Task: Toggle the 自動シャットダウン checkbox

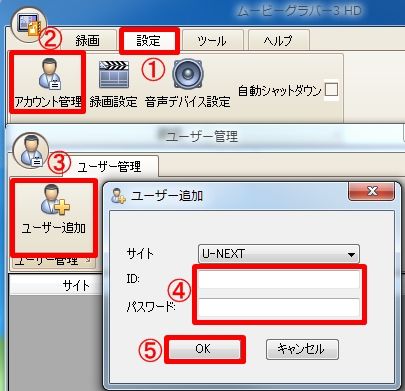Action: (331, 90)
